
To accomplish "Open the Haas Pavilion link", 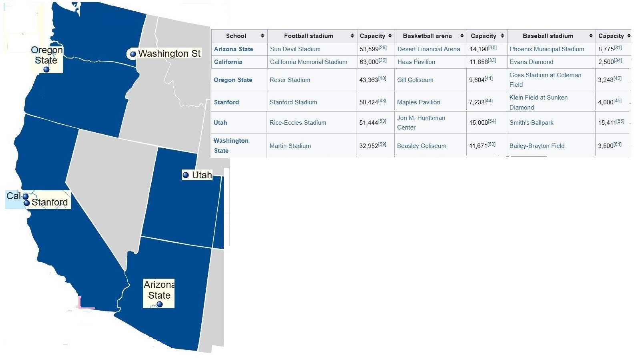I will coord(416,62).
